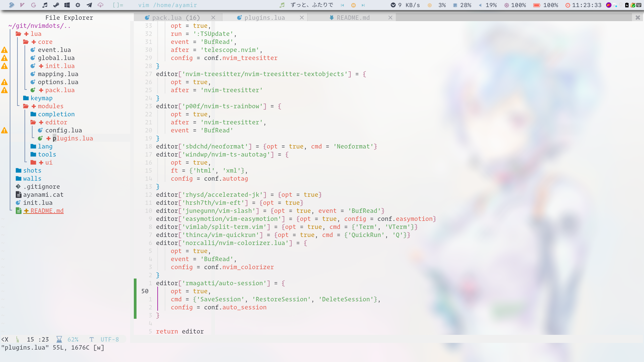Image resolution: width=644 pixels, height=362 pixels.
Task: Open options.lua in the file explorer
Action: click(58, 82)
